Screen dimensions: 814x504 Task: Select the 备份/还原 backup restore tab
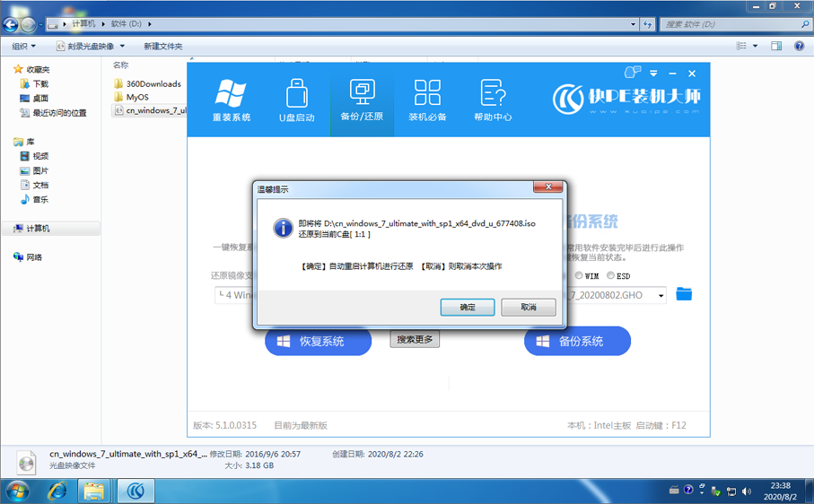click(x=362, y=100)
